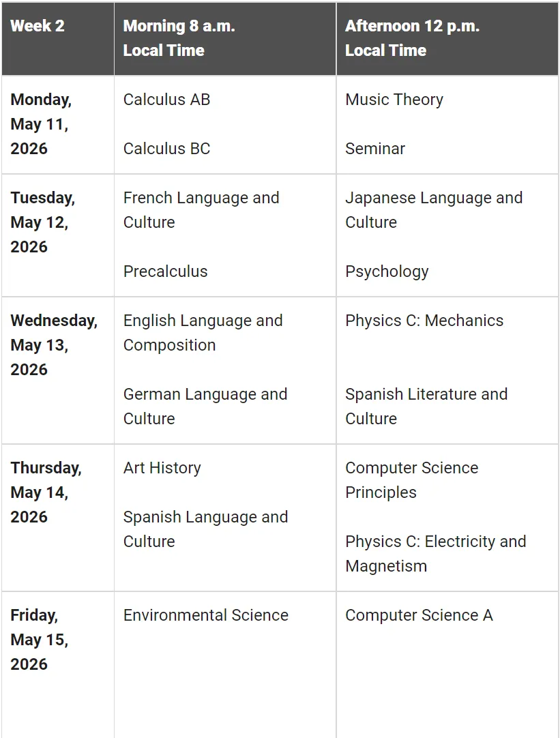Screen dimensions: 560x738
Task: Click French Language and Culture
Action: (201, 210)
